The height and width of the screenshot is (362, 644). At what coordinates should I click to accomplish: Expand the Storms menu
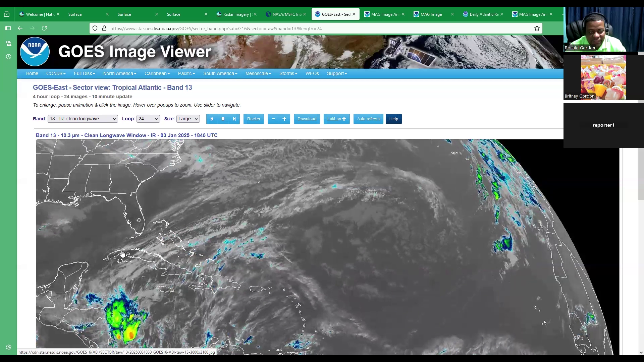pos(288,73)
